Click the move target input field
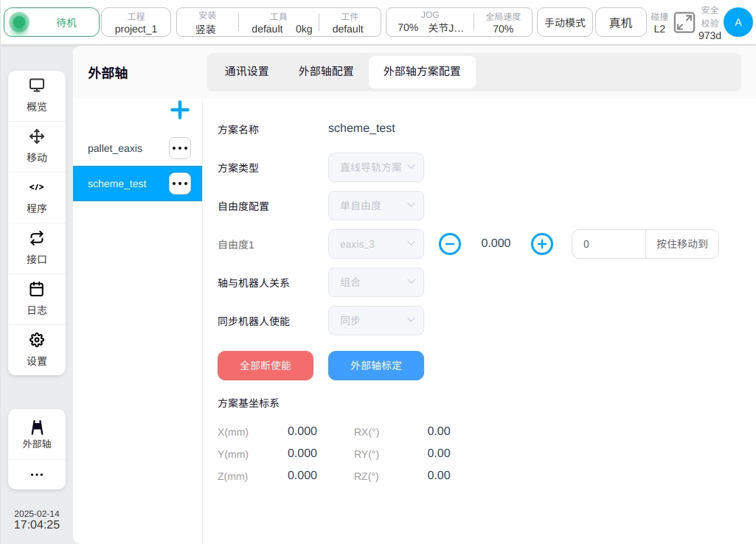 pos(608,244)
